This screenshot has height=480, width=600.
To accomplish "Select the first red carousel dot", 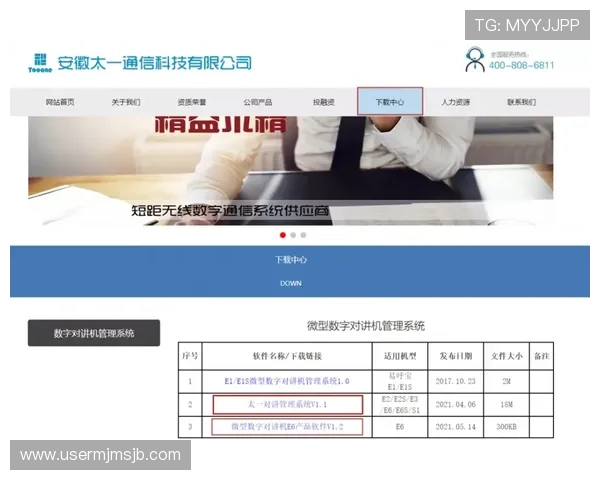I will coord(283,235).
